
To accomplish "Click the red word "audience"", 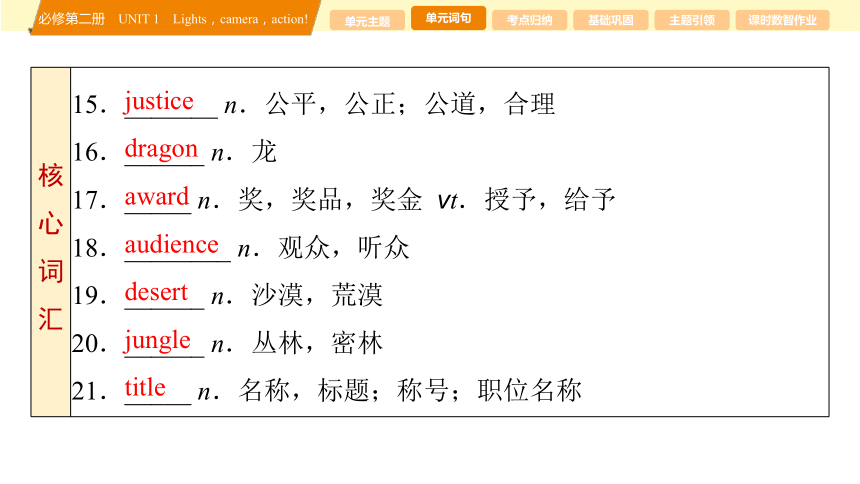I will (x=172, y=245).
